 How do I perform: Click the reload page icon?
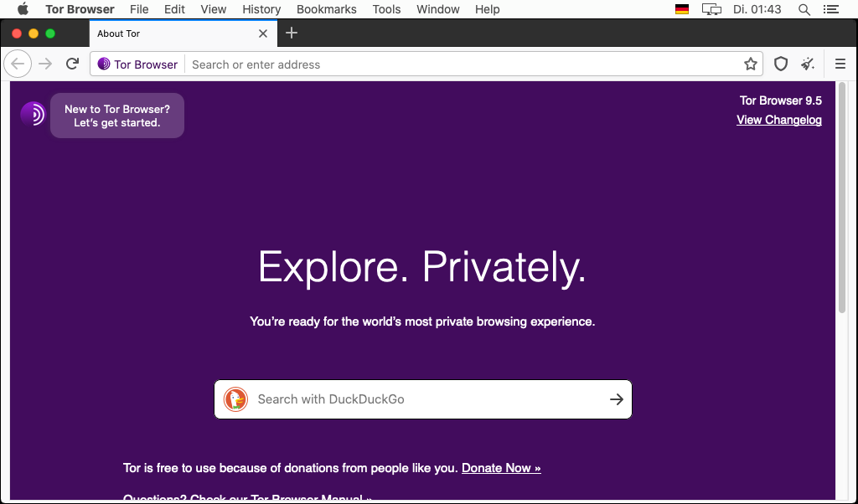coord(73,64)
